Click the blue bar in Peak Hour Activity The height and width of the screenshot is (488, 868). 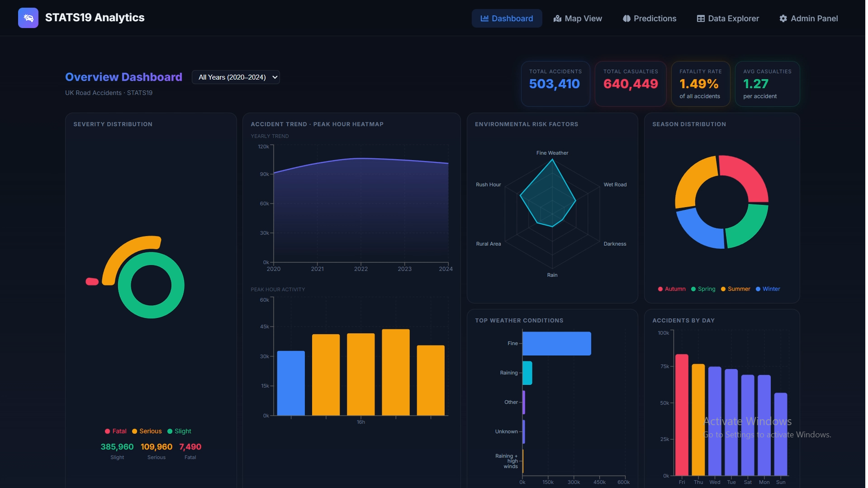291,383
